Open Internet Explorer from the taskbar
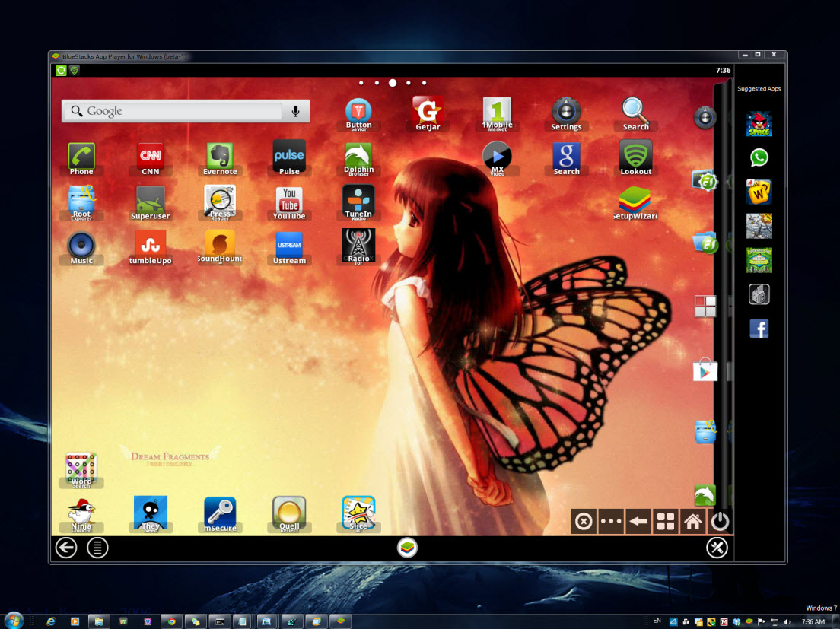The height and width of the screenshot is (629, 840). tap(51, 621)
